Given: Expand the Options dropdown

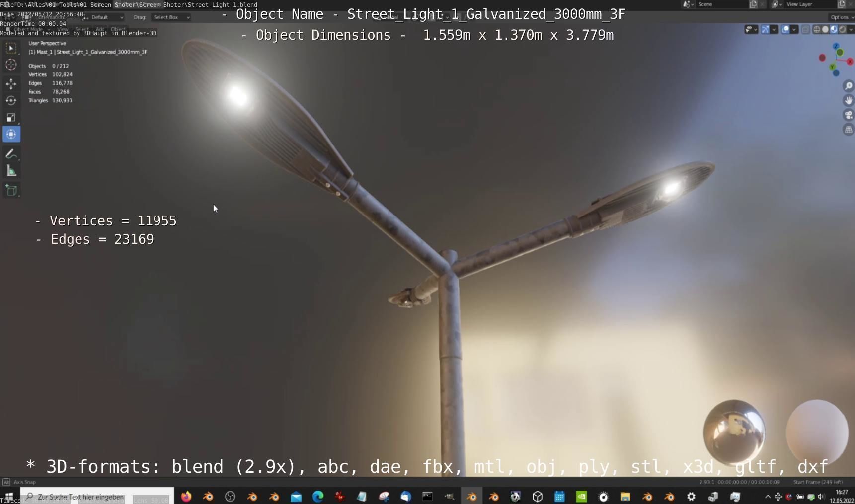Looking at the screenshot, I should point(842,17).
